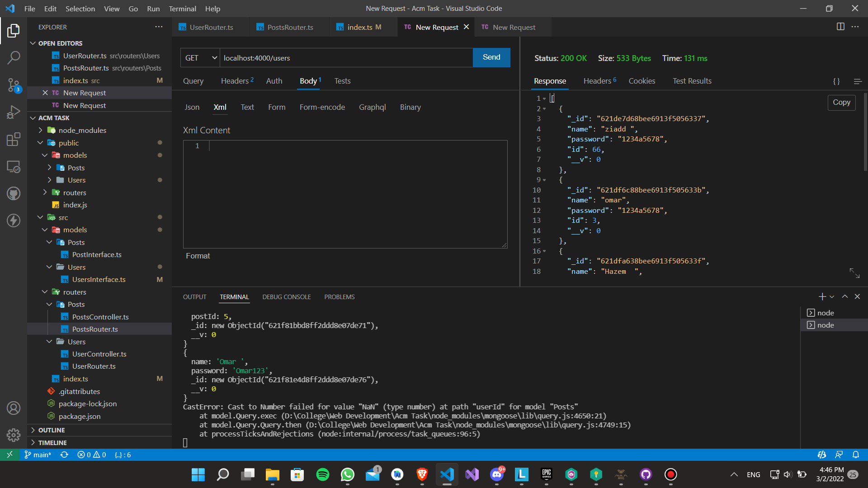This screenshot has width=868, height=488.
Task: Switch to the Cookies response tab
Action: pos(642,81)
